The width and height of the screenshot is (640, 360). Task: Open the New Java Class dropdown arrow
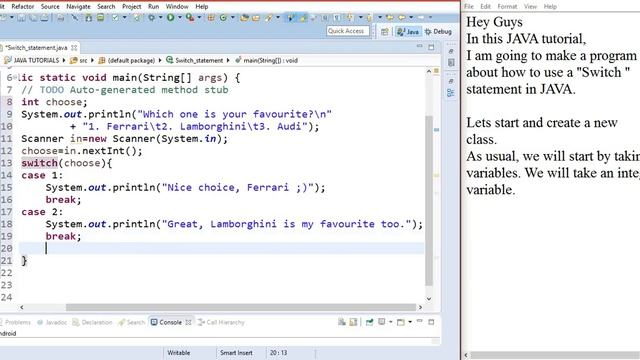coord(233,18)
